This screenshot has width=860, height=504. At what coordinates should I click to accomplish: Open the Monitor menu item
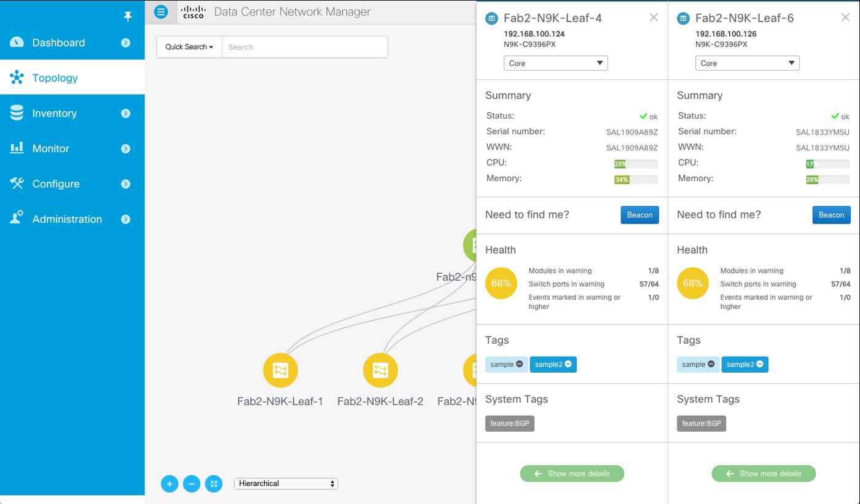click(x=72, y=149)
